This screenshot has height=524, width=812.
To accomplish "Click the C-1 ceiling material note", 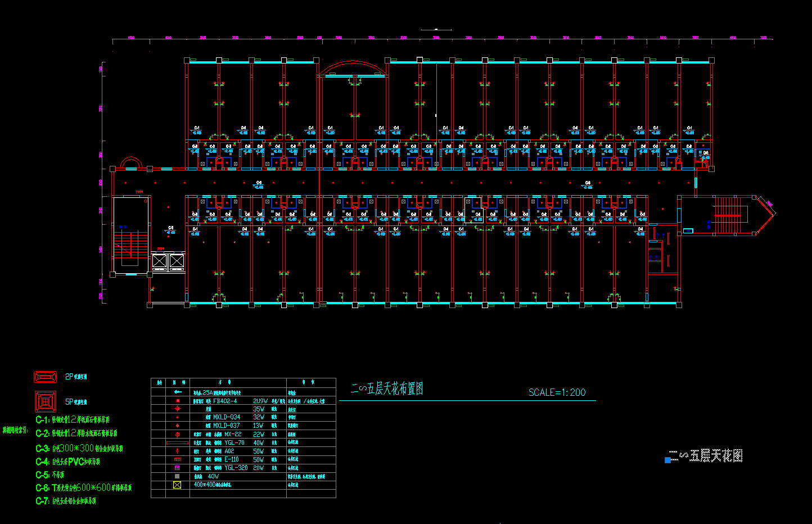I will [73, 420].
